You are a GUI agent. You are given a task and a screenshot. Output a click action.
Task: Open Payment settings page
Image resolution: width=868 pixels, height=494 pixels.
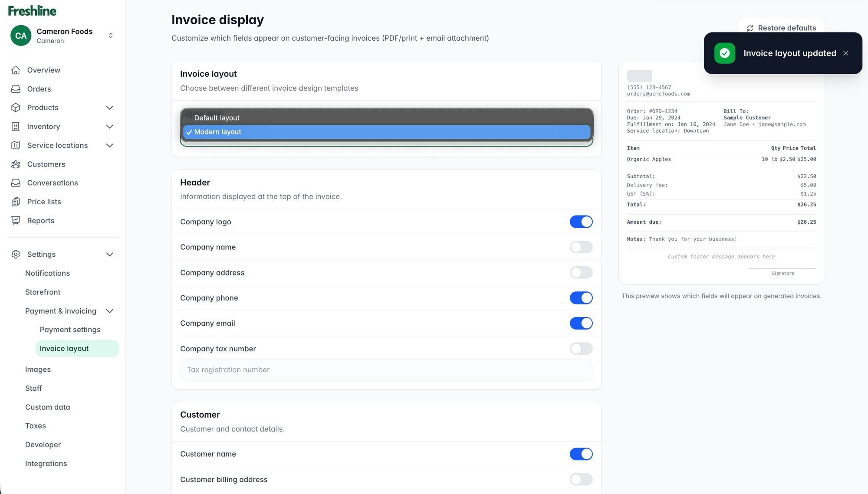(70, 330)
